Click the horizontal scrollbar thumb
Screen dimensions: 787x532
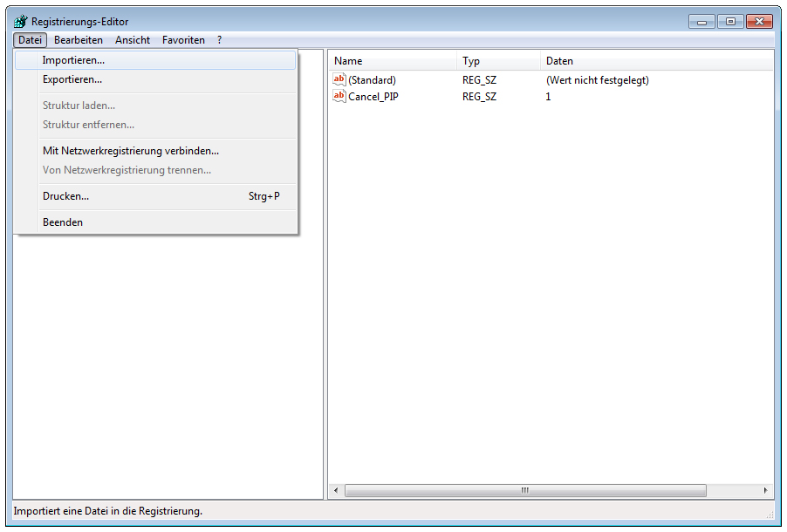click(x=525, y=491)
